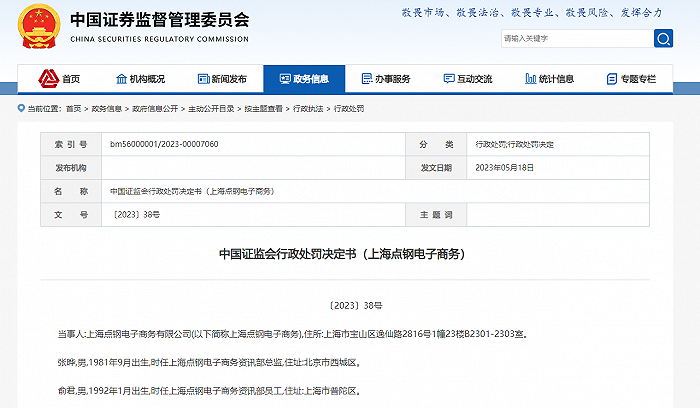The image size is (700, 408).
Task: Go to 行政执法 in the breadcrumb
Action: point(308,108)
